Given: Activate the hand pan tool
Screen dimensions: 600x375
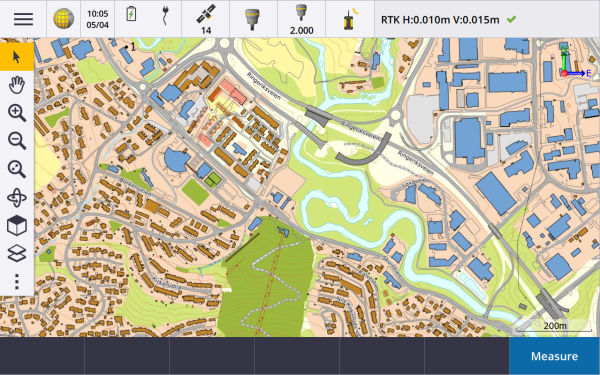Looking at the screenshot, I should coord(17,85).
